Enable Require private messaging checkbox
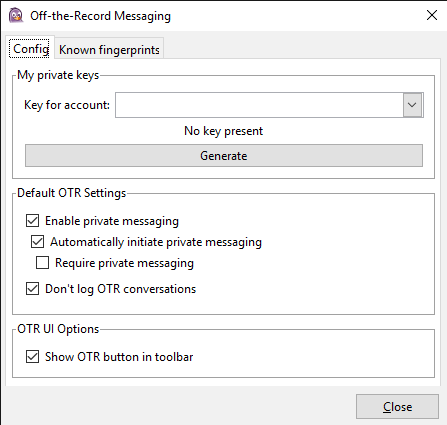This screenshot has height=425, width=447. click(x=42, y=263)
